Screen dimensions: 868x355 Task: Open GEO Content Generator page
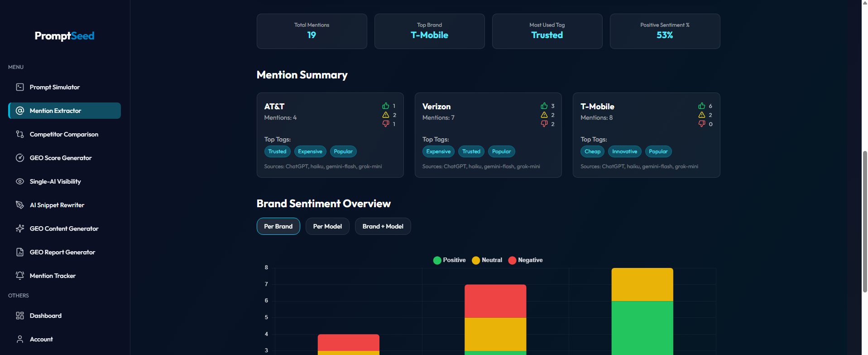(x=64, y=229)
